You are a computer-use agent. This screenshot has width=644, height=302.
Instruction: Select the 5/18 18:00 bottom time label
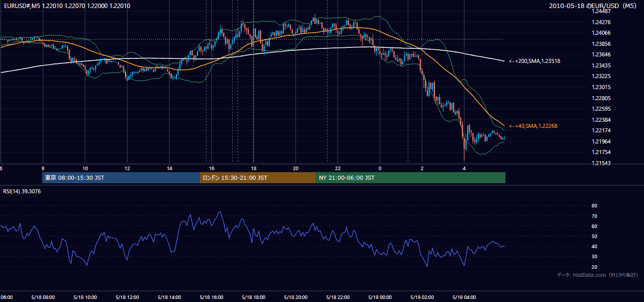click(253, 297)
